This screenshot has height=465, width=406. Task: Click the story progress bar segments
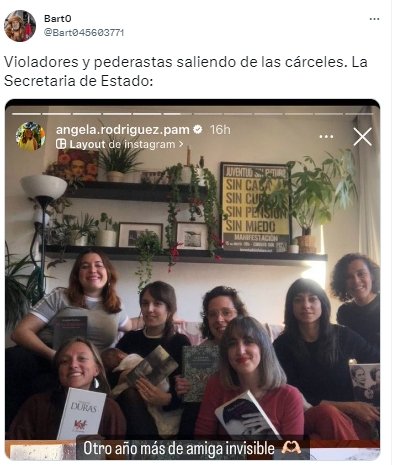[x=192, y=114]
